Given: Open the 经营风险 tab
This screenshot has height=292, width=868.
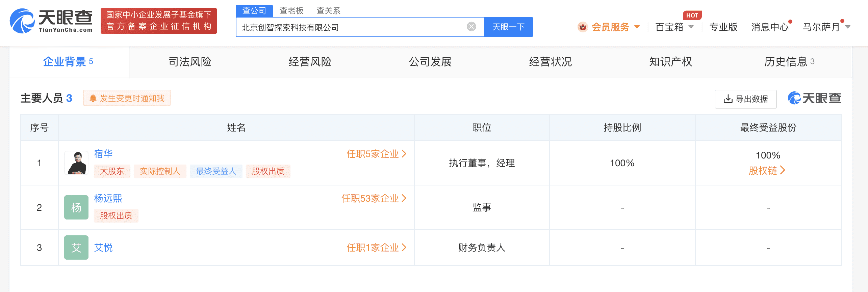Looking at the screenshot, I should 310,62.
